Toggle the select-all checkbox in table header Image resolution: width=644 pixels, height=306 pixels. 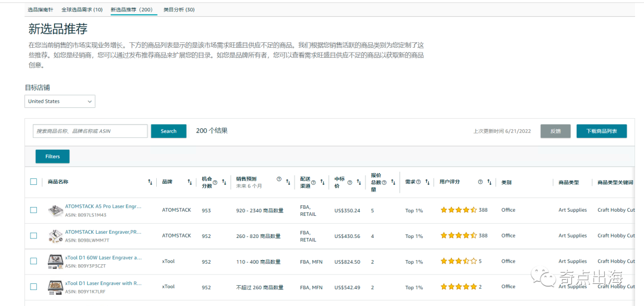pyautogui.click(x=33, y=182)
